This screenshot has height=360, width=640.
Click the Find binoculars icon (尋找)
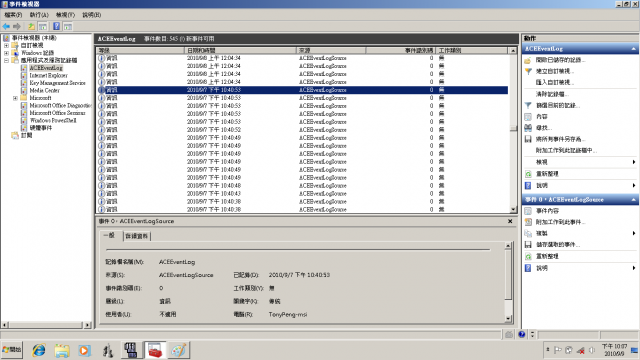[x=528, y=128]
